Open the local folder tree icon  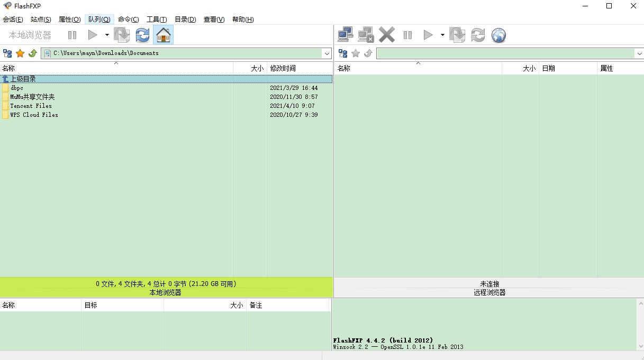pyautogui.click(x=7, y=53)
